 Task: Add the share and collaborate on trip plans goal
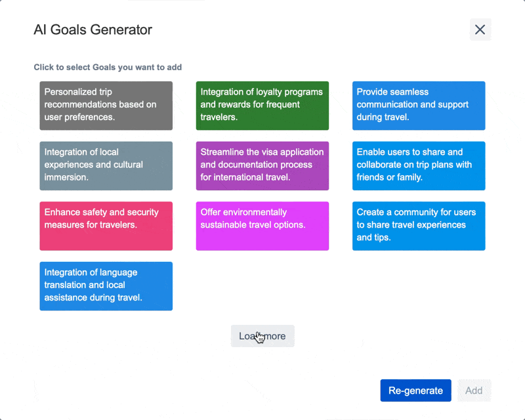coord(419,165)
